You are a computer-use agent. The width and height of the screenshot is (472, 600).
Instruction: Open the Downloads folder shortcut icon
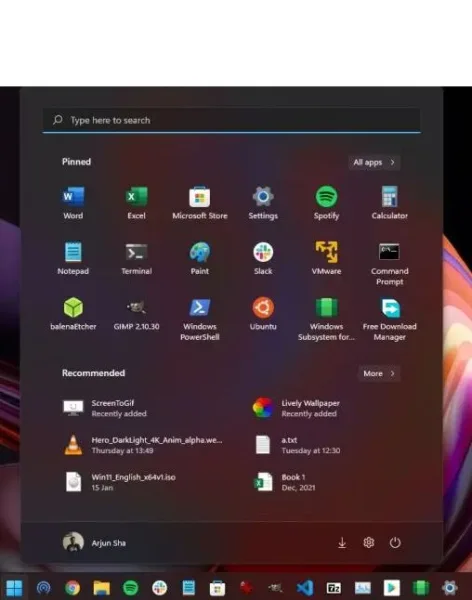point(342,543)
